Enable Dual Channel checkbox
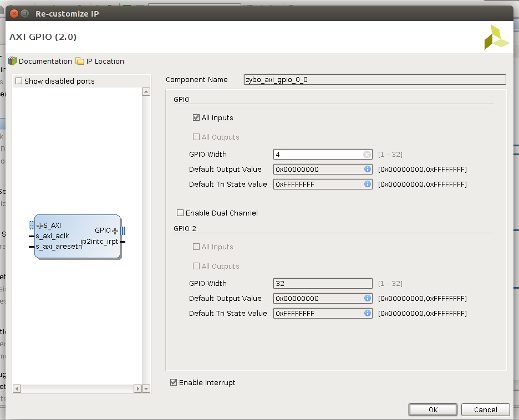Image resolution: width=519 pixels, height=420 pixels. tap(180, 213)
